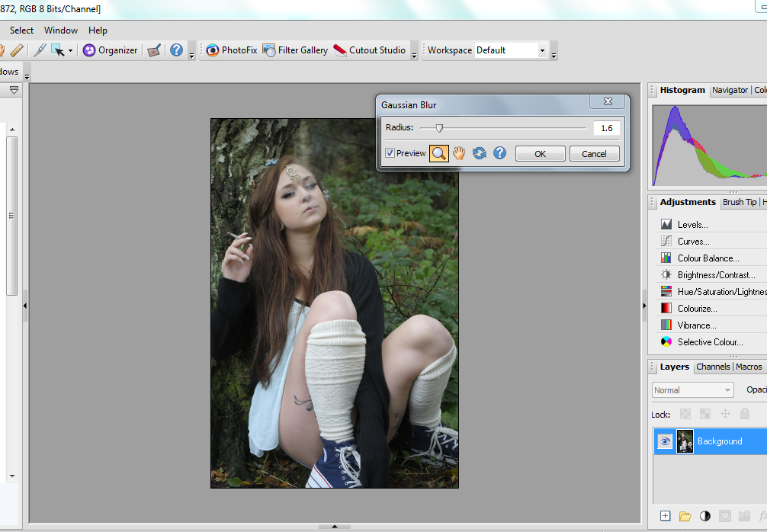Select the Background layer name

pos(720,441)
